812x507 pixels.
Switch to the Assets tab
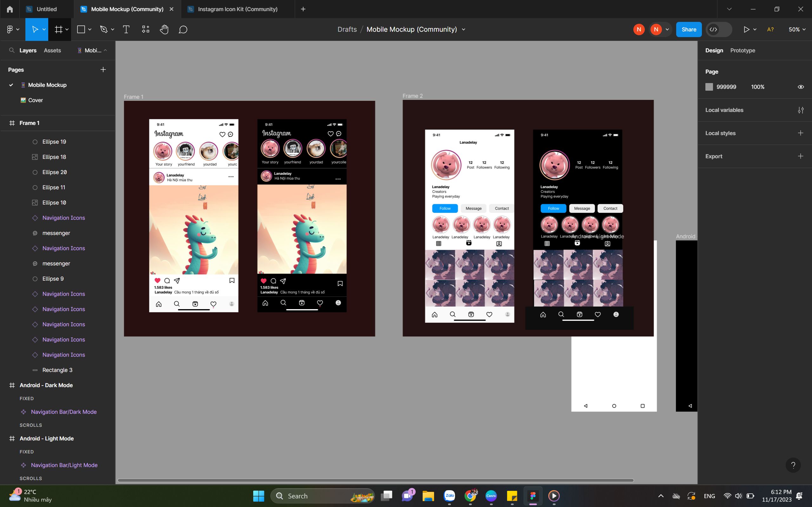[x=52, y=50]
